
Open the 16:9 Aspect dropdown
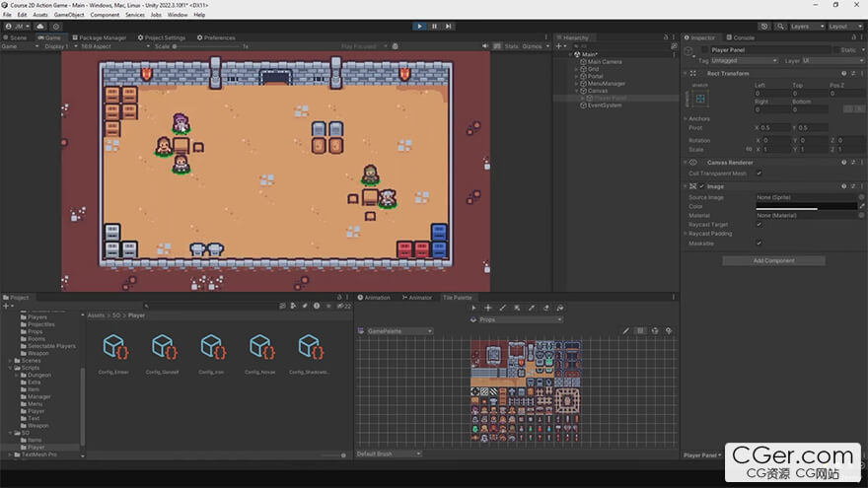tap(115, 46)
